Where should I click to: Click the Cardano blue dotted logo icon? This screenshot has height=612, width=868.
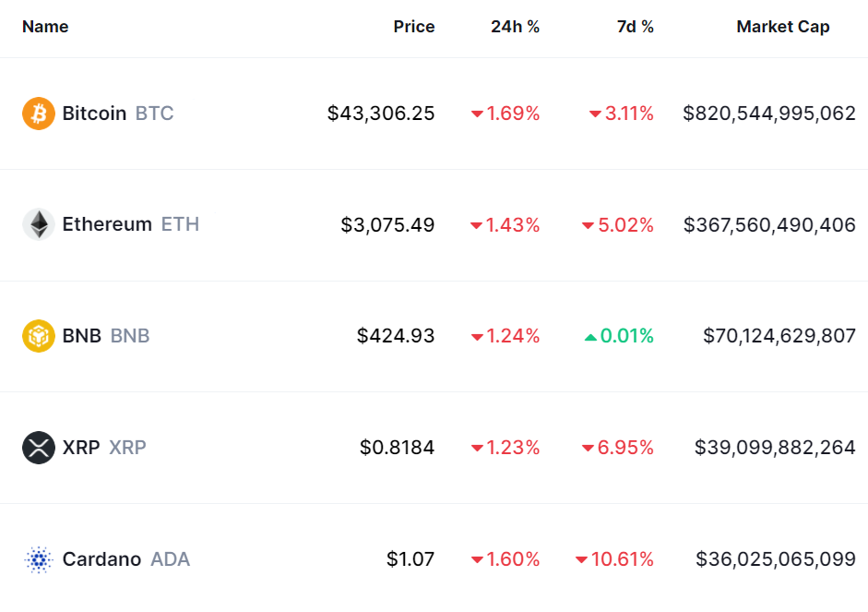(x=39, y=559)
